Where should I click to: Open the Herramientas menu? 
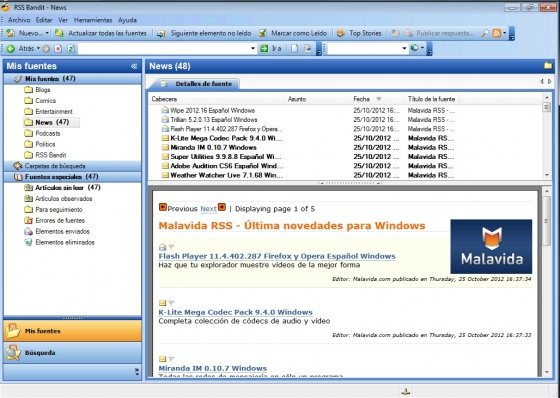pos(93,20)
